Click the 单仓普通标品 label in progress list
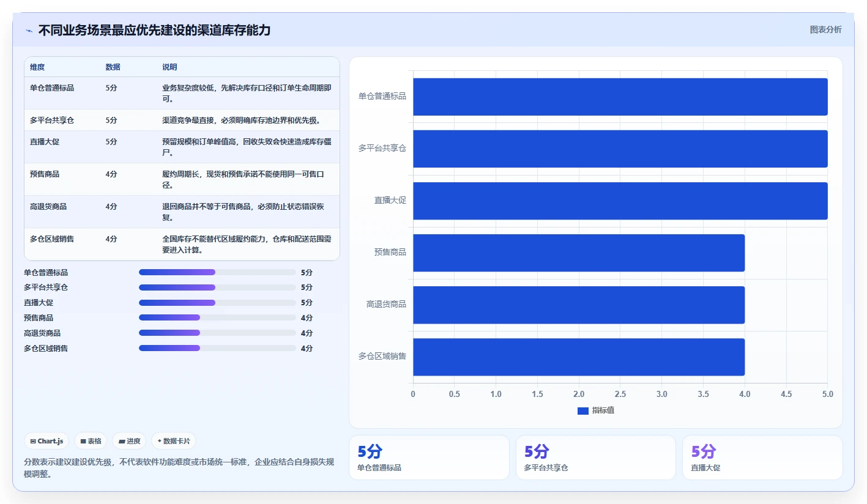Screen dimensions: 867x504 (x=46, y=273)
